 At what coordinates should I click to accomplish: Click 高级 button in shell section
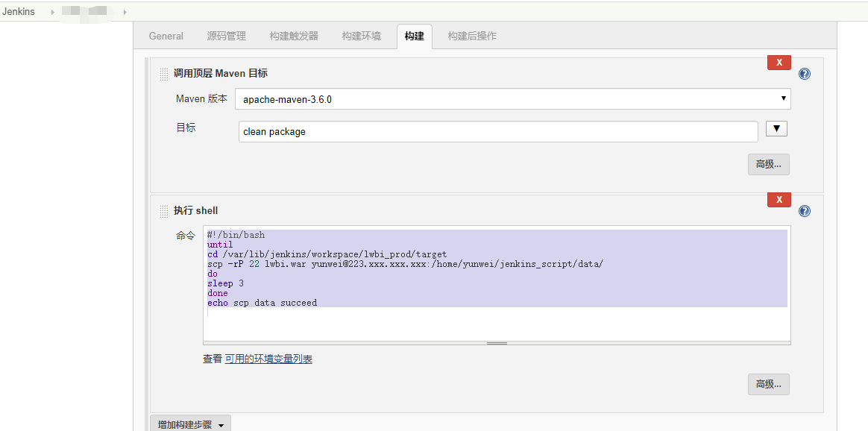pyautogui.click(x=768, y=384)
